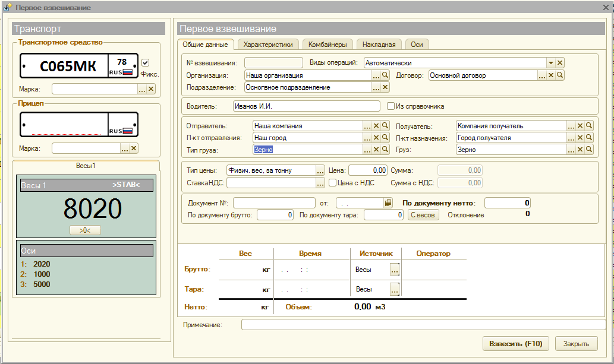Open selection list for Тип цены field
The width and height of the screenshot is (614, 364).
point(320,170)
